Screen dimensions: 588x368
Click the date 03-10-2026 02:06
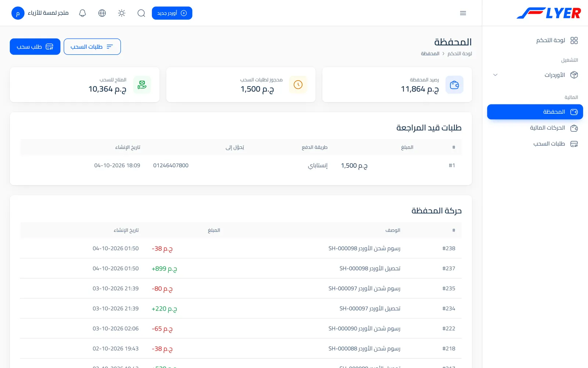tap(116, 329)
